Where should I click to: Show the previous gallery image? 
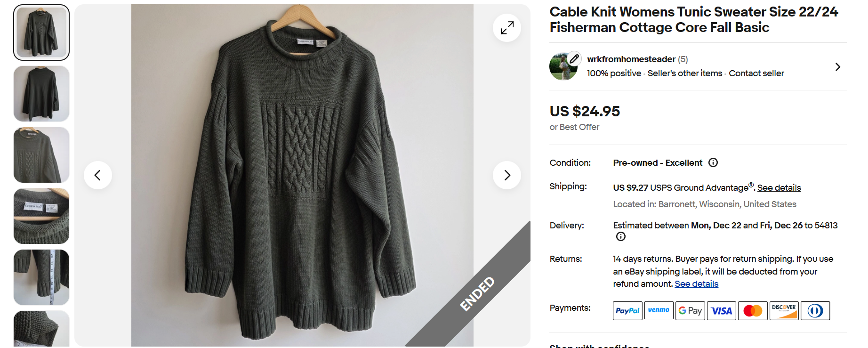[98, 175]
